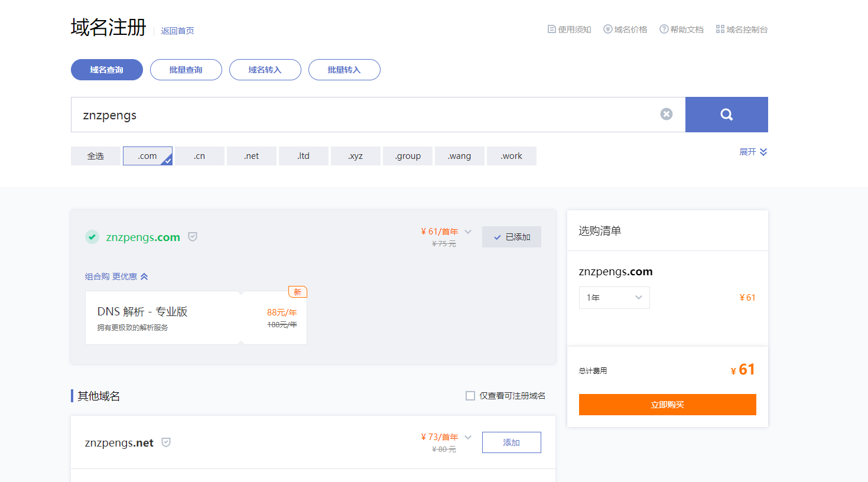The image size is (868, 482).
Task: Click the ¥61 total price
Action: coord(743,370)
